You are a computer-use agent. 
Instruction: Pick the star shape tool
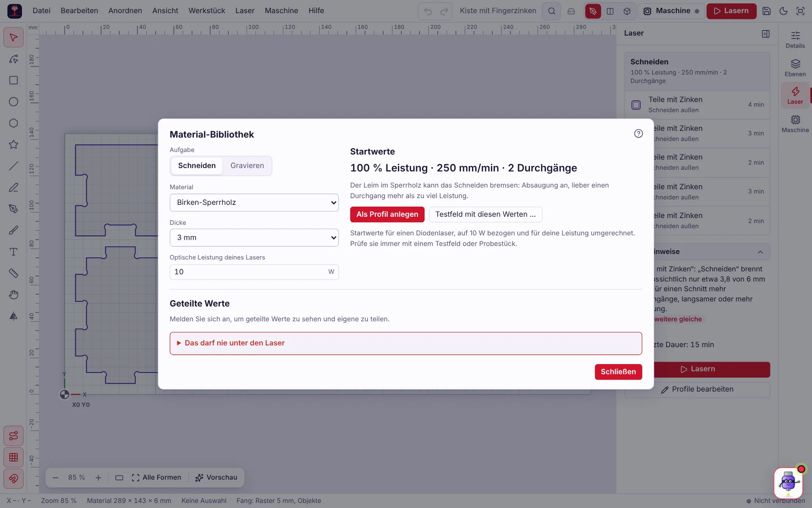[14, 144]
